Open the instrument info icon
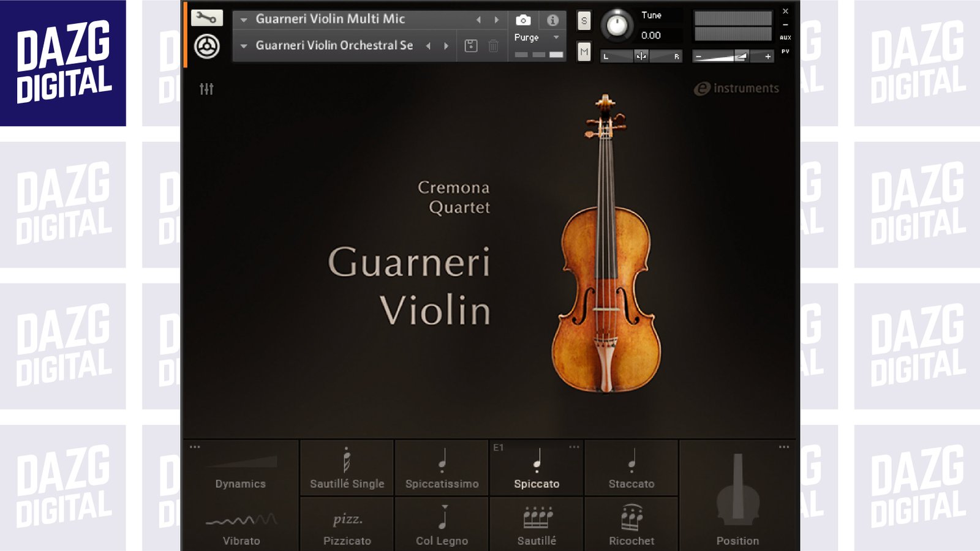The width and height of the screenshot is (980, 551). point(552,20)
